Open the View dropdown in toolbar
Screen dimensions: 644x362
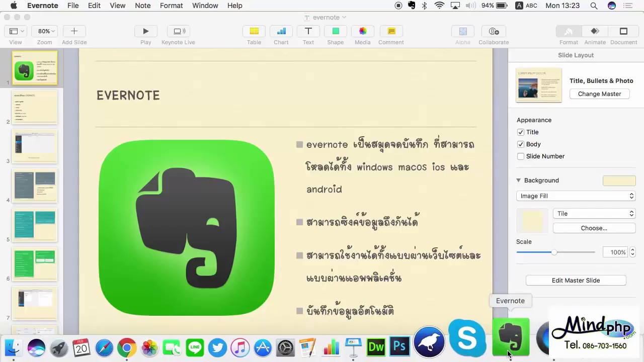(16, 31)
